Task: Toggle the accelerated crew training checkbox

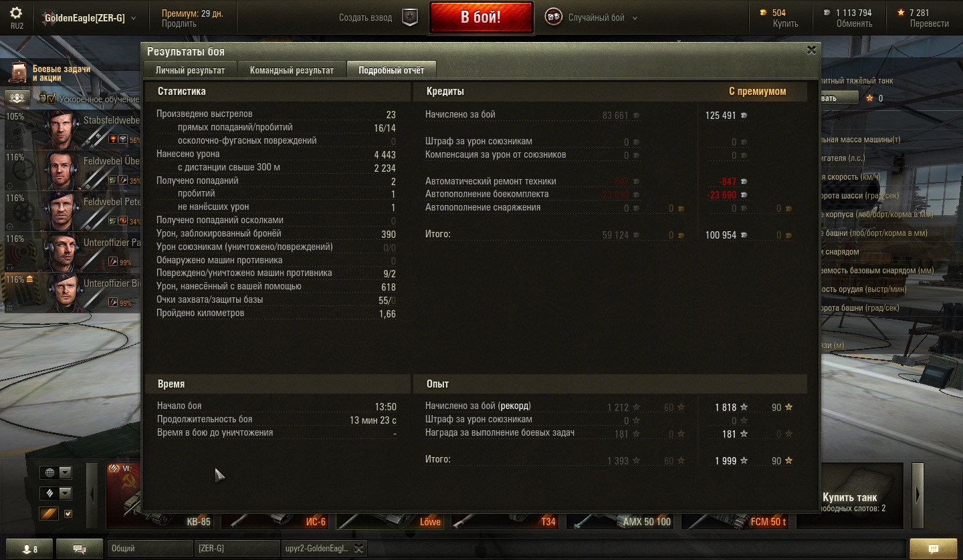Action: click(x=51, y=99)
